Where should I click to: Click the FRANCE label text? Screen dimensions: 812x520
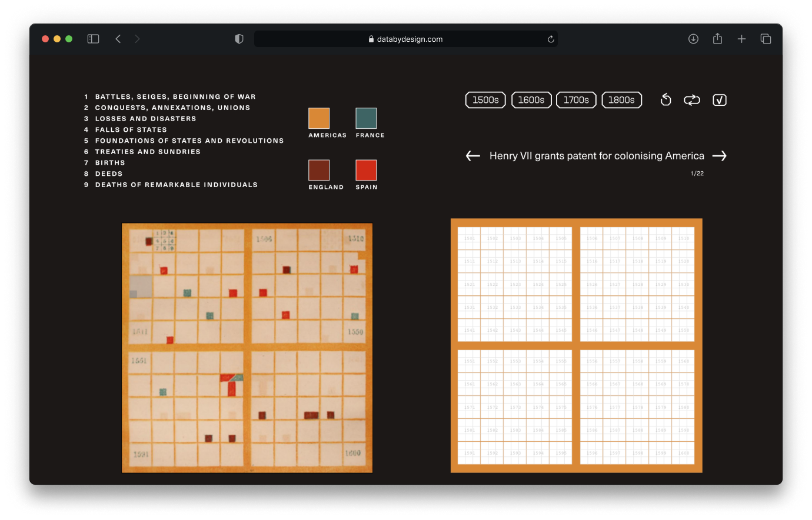click(x=370, y=135)
